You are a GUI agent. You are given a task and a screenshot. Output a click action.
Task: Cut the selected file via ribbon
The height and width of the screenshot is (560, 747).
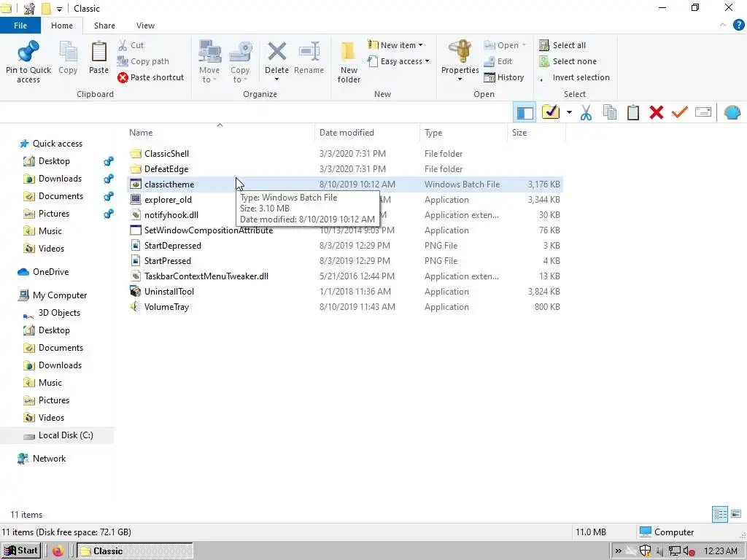point(131,45)
